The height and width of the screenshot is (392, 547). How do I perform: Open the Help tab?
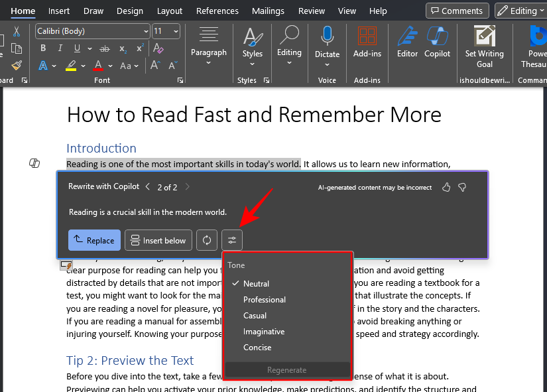point(378,11)
